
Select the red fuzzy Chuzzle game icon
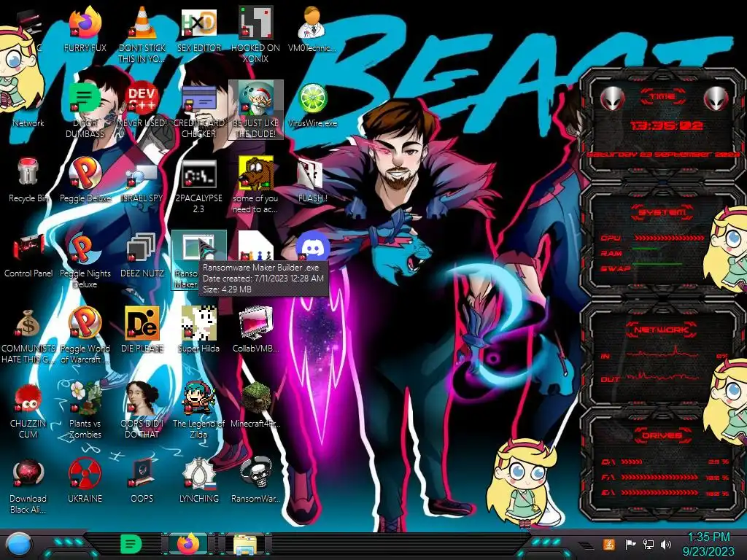pyautogui.click(x=28, y=398)
